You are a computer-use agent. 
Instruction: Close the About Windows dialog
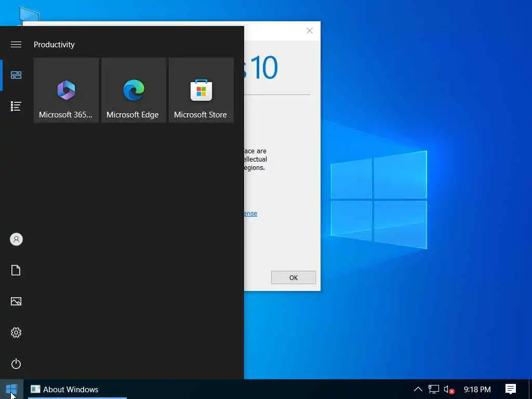310,31
